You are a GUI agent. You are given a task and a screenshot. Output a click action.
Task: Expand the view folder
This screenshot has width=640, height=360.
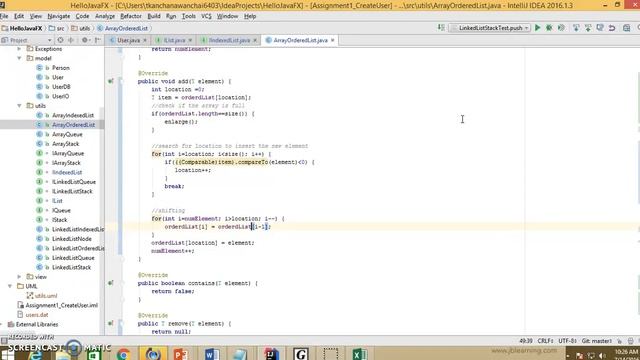pos(19,276)
